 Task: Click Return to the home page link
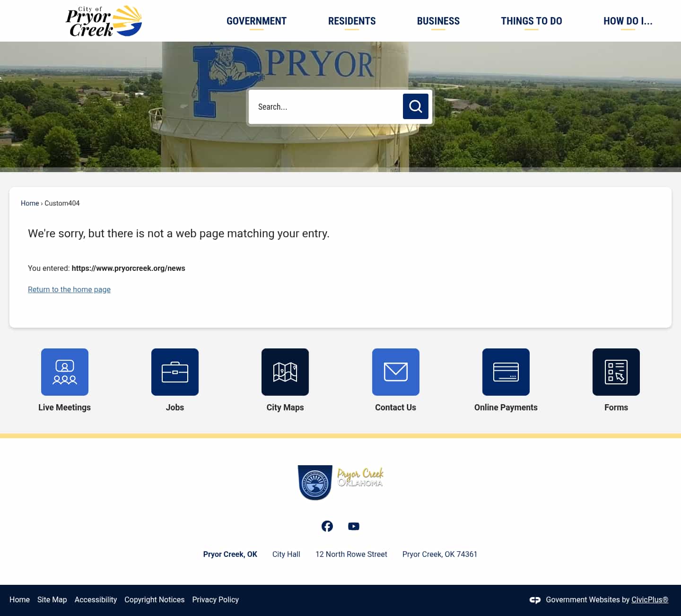point(69,289)
